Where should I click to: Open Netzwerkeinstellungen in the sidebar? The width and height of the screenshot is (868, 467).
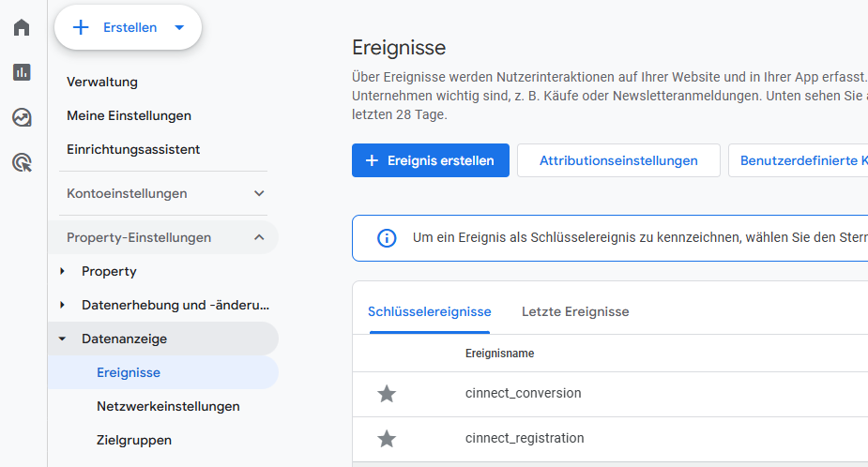pyautogui.click(x=168, y=407)
